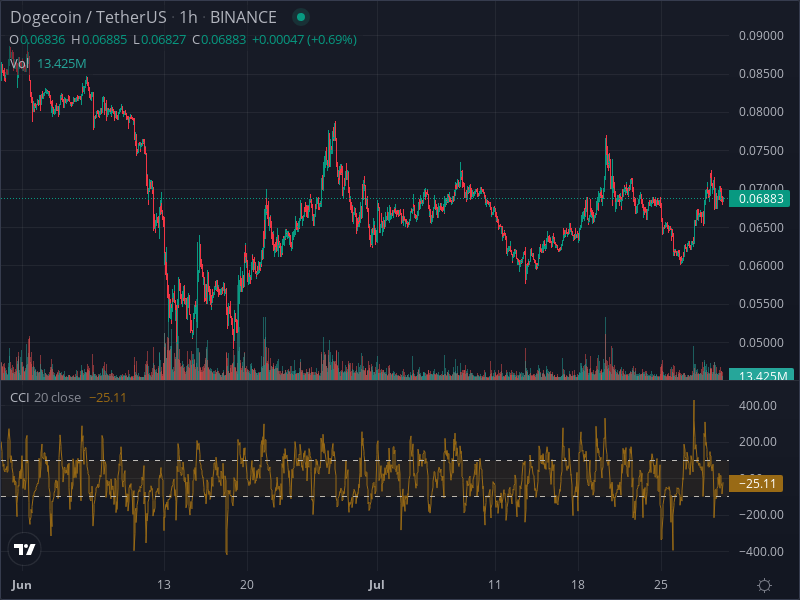Click the 0.06000 price axis label
Image resolution: width=800 pixels, height=600 pixels.
(x=761, y=265)
